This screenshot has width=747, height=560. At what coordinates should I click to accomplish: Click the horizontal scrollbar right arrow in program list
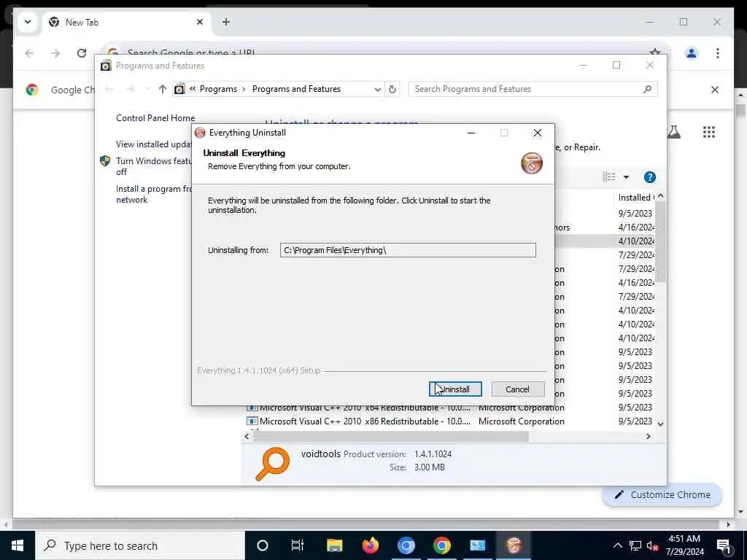click(648, 436)
